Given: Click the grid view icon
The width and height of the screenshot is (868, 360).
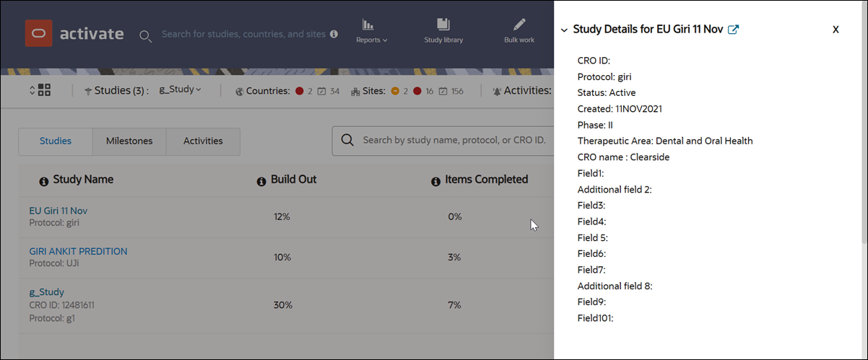Looking at the screenshot, I should tap(44, 90).
